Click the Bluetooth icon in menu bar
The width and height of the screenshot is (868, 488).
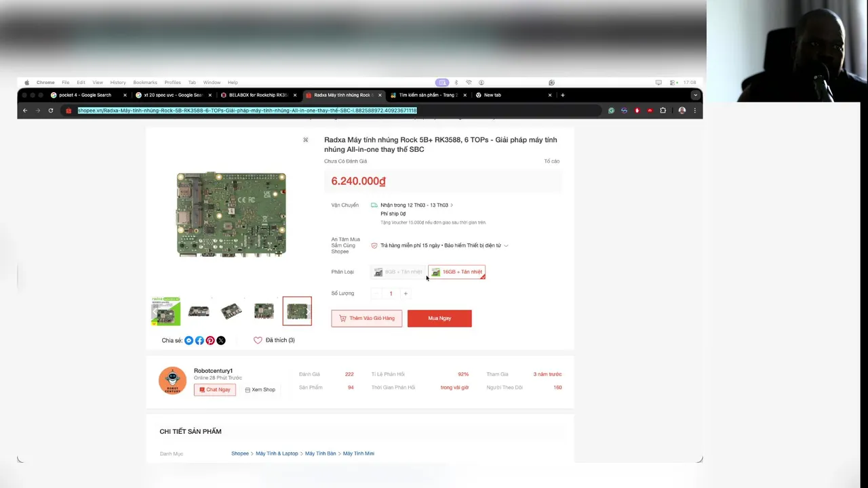(x=456, y=83)
